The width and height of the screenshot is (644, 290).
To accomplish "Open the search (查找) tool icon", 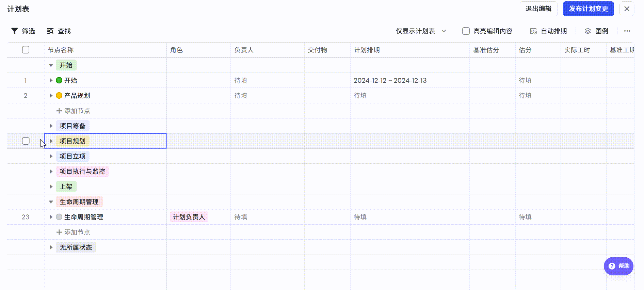I will pos(50,31).
